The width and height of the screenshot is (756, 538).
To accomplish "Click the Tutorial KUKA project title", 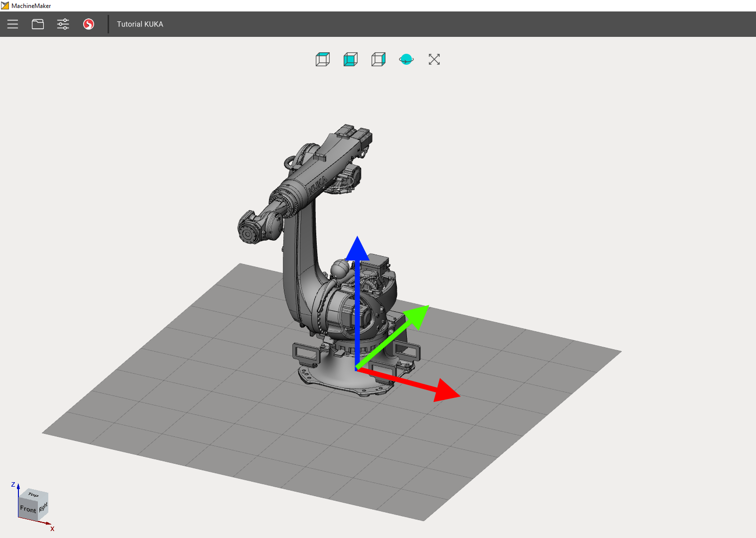I will coord(140,24).
